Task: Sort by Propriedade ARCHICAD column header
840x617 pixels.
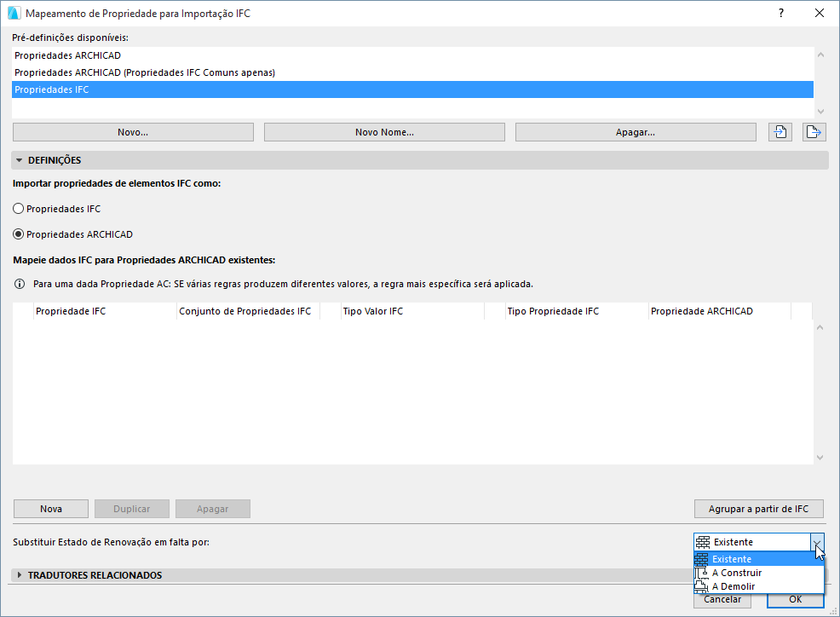Action: 720,311
